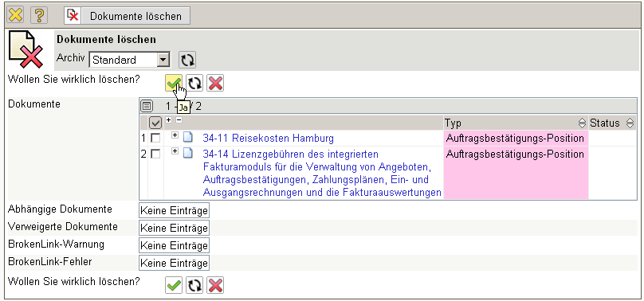This screenshot has height=301, width=644.
Task: Open the 34-11 Reisekosten Hamburg link
Action: (x=268, y=139)
